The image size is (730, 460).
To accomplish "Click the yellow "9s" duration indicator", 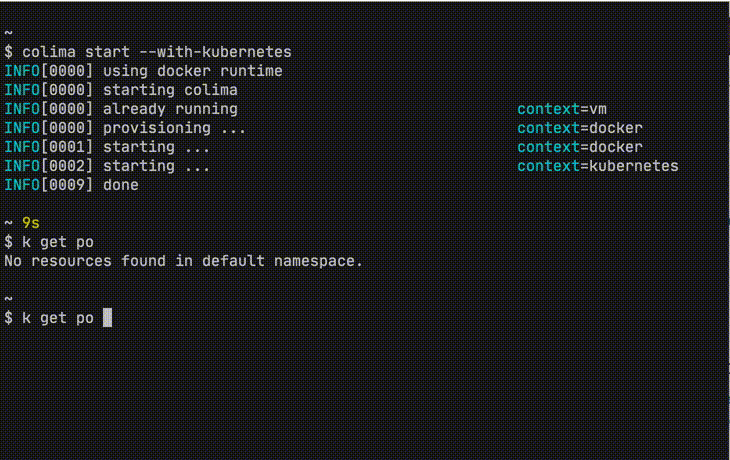I will point(31,223).
